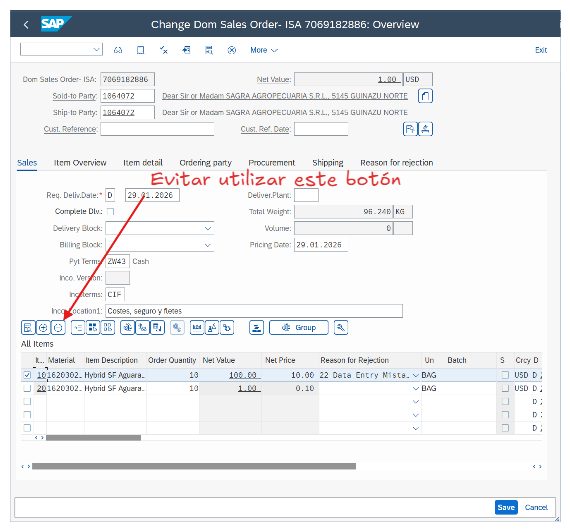Expand the More menu
Viewport: 570px width, 532px height.
tap(264, 50)
